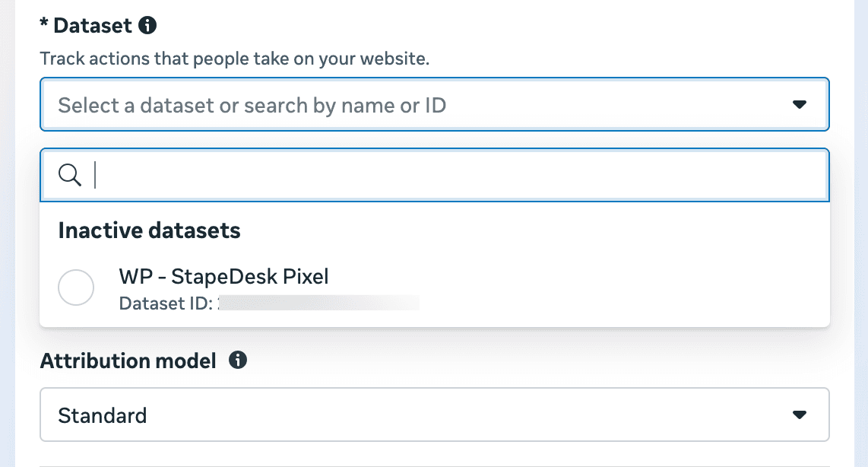Click the info icon beside Attribution model
The image size is (868, 467).
click(236, 361)
